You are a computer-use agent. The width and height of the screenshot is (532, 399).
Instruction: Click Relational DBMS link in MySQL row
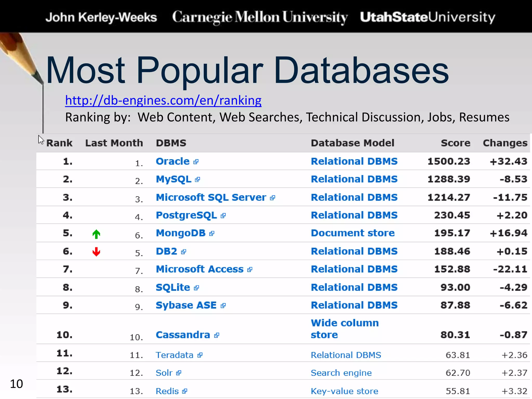point(354,179)
